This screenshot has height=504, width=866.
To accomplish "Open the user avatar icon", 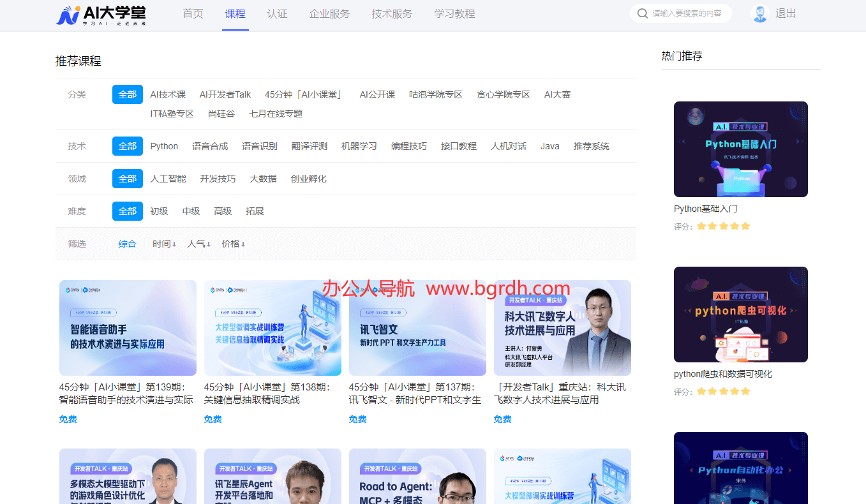I will pyautogui.click(x=759, y=13).
